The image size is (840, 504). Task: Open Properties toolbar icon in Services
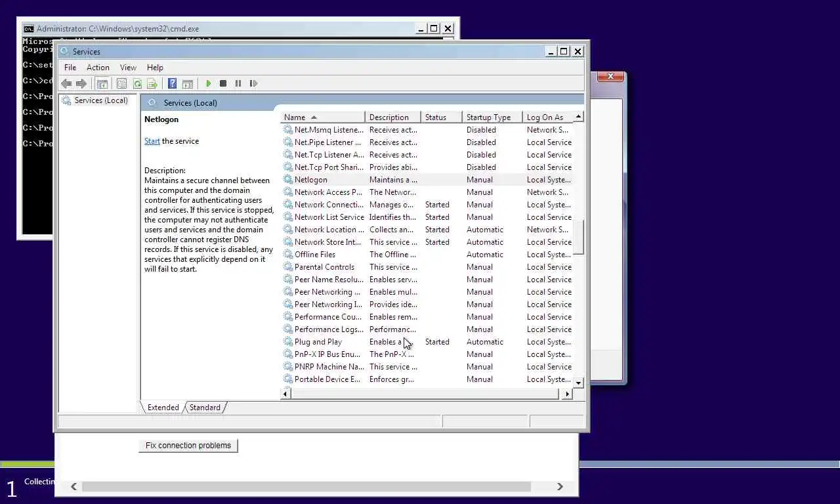pyautogui.click(x=121, y=83)
